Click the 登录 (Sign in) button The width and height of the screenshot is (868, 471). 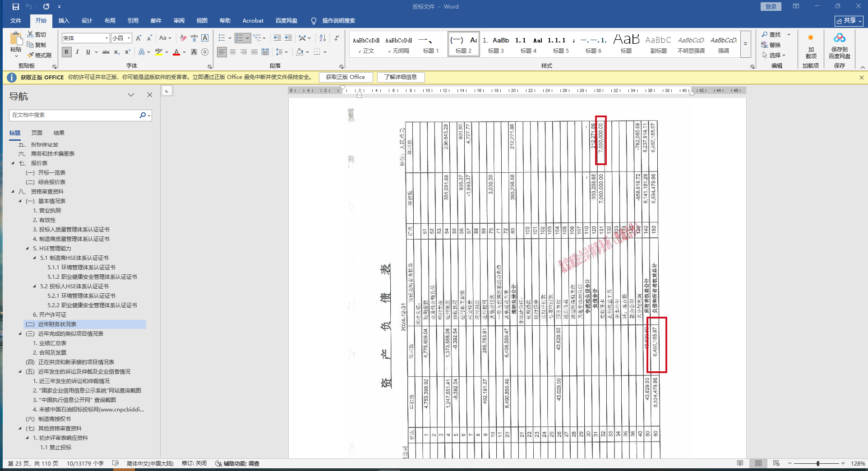tap(771, 6)
